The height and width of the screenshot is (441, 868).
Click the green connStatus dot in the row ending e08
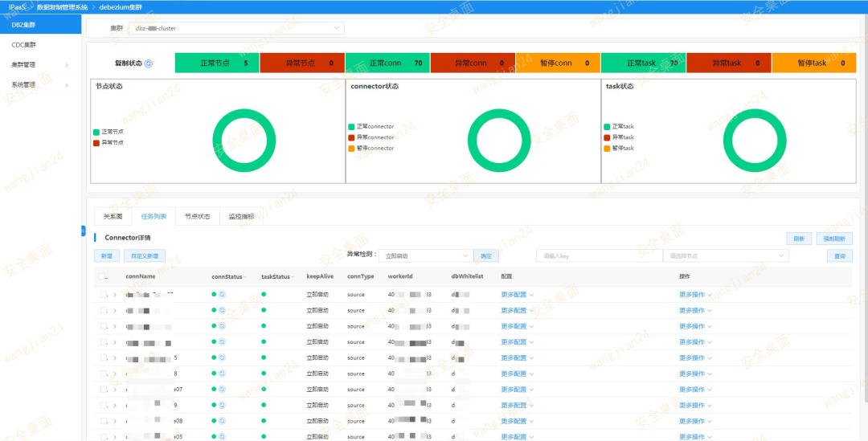point(214,421)
